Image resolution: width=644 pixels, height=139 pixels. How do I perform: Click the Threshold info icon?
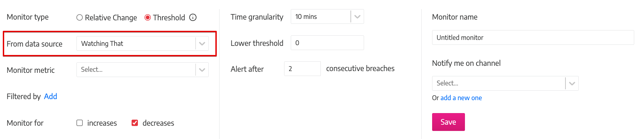click(x=193, y=18)
